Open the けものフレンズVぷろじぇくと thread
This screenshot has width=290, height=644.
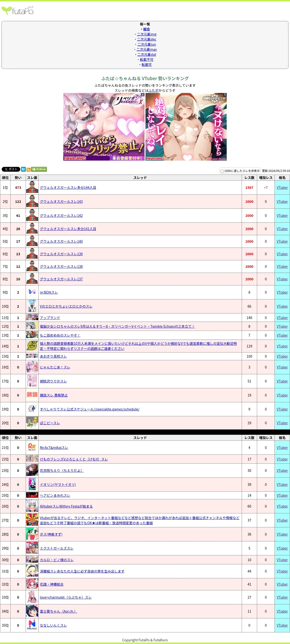pyautogui.click(x=74, y=459)
